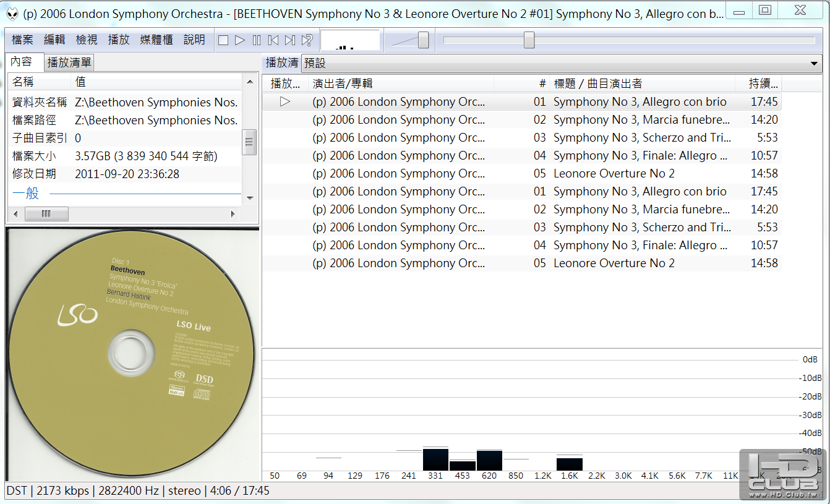Viewport: 830px width, 504px height.
Task: Go to the previous track
Action: point(273,40)
